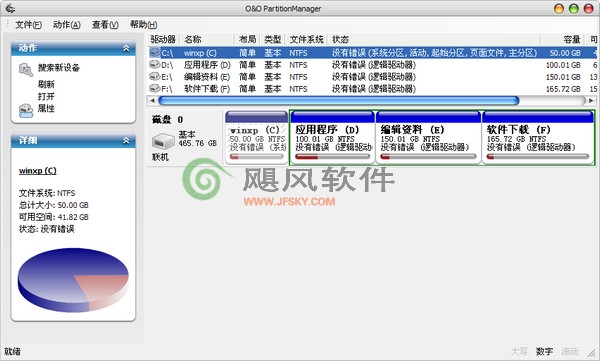The image size is (600, 361).
Task: Select the winxp (C) name cell
Action: [200, 53]
